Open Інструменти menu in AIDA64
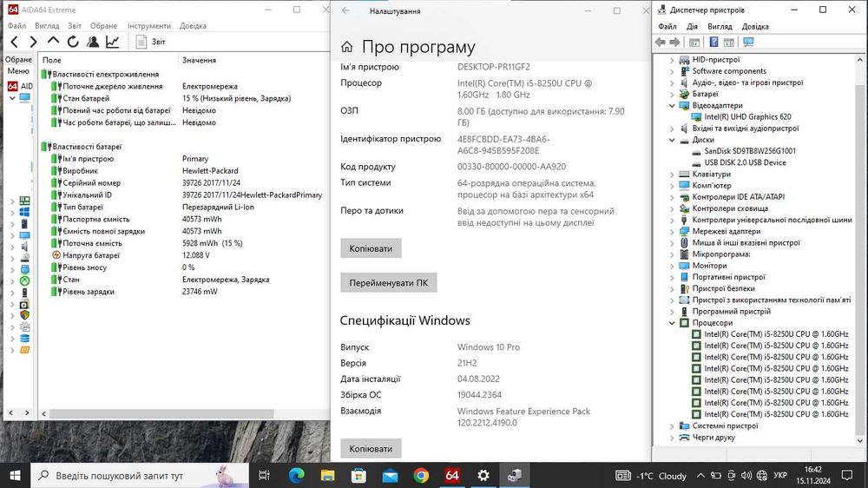 (x=149, y=25)
